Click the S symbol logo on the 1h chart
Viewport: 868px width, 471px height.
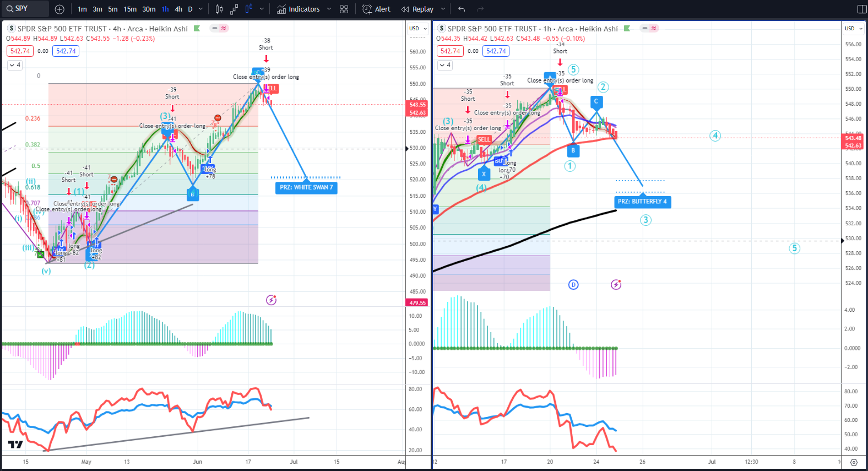[x=441, y=28]
